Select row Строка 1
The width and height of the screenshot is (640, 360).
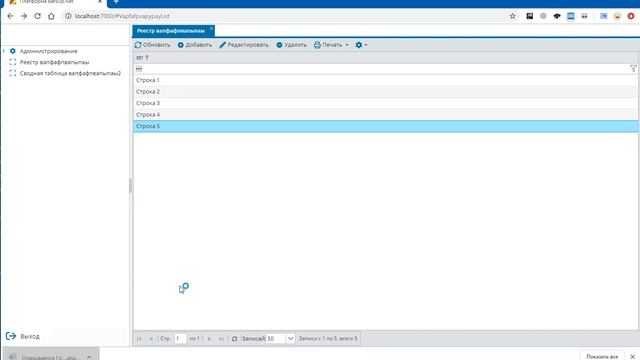click(x=385, y=80)
